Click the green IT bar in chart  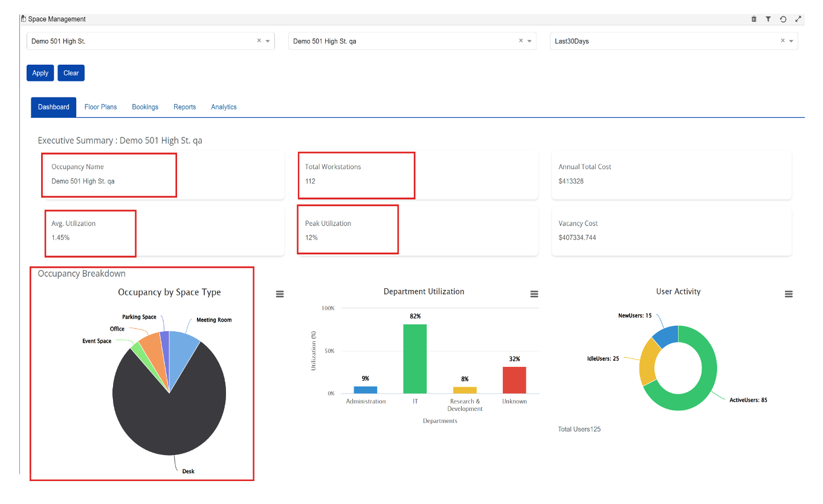pyautogui.click(x=415, y=358)
